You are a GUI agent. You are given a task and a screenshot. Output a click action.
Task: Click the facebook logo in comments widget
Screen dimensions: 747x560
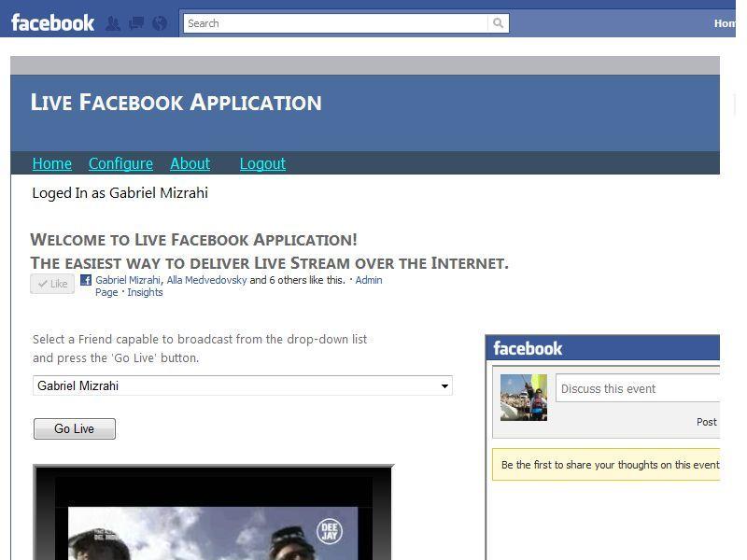tap(528, 348)
